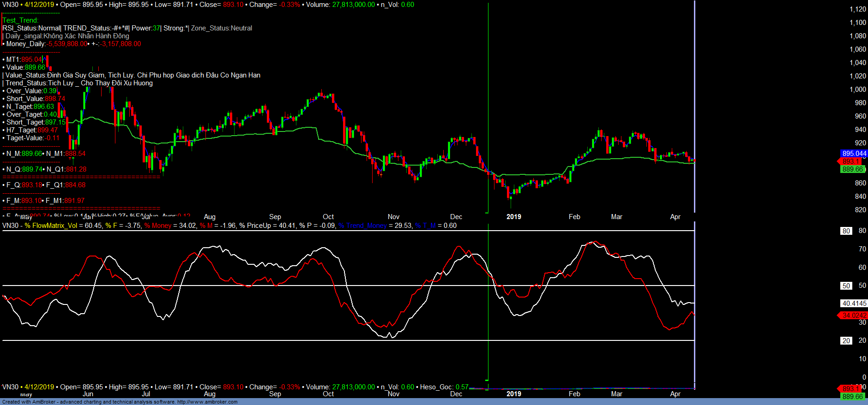
Task: Click the green 889.66 value label on price axis
Action: coord(852,169)
